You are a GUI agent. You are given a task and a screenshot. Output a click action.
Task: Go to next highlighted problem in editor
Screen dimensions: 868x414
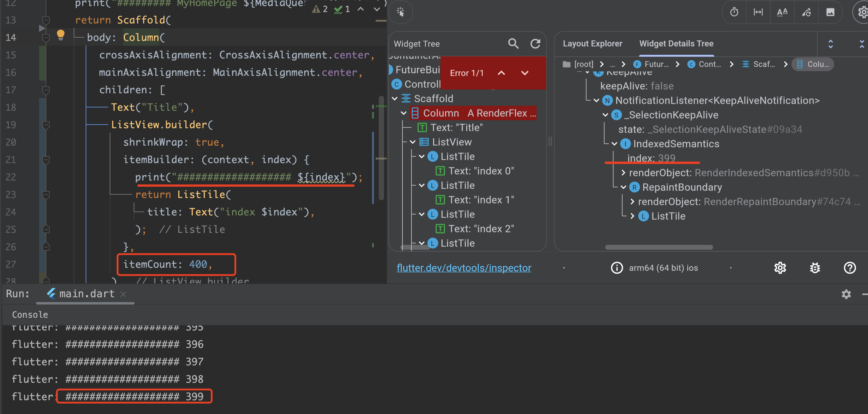[377, 9]
